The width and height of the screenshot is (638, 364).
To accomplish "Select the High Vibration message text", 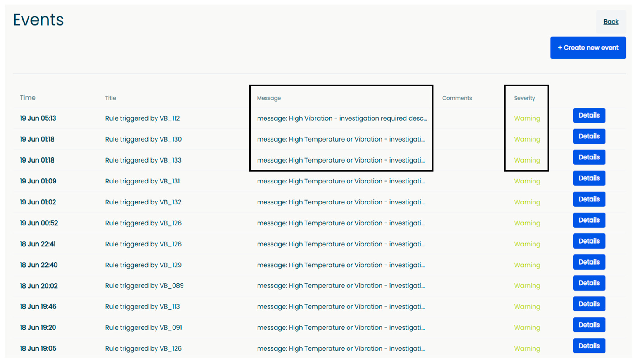I will (342, 118).
